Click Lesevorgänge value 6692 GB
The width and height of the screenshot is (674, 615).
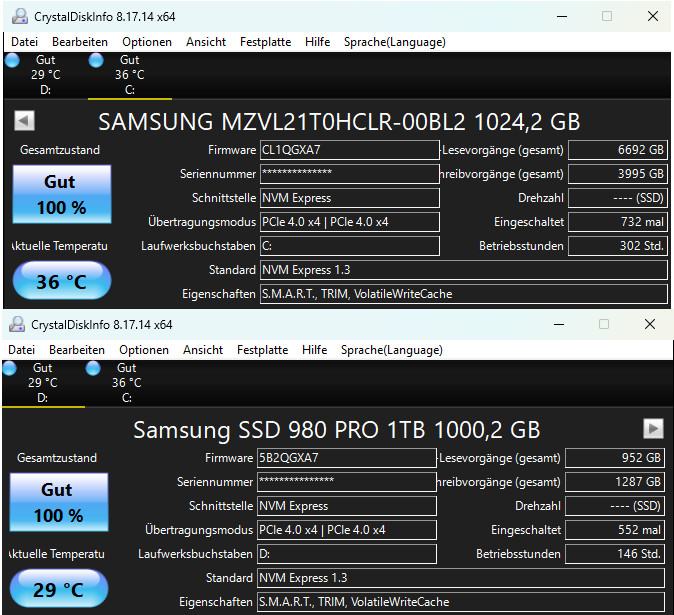tap(618, 150)
